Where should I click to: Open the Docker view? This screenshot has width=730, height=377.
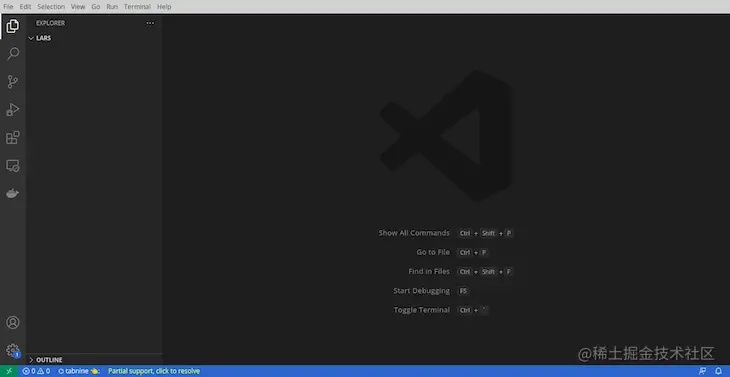13,193
